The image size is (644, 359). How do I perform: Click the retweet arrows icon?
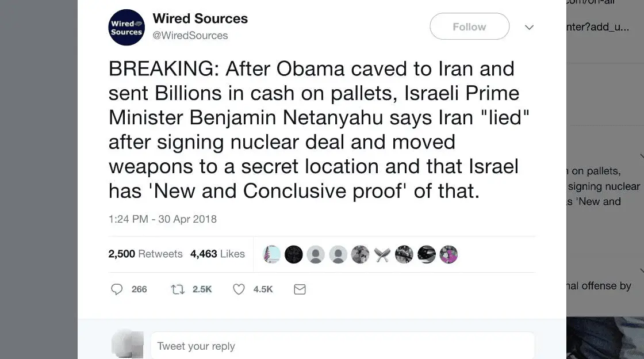(x=178, y=289)
